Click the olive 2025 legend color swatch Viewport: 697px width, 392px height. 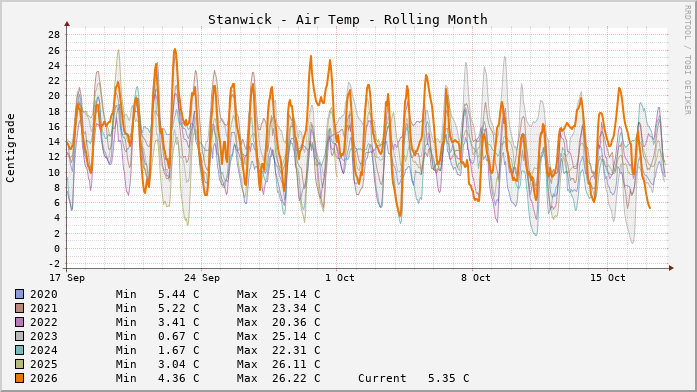pyautogui.click(x=20, y=364)
